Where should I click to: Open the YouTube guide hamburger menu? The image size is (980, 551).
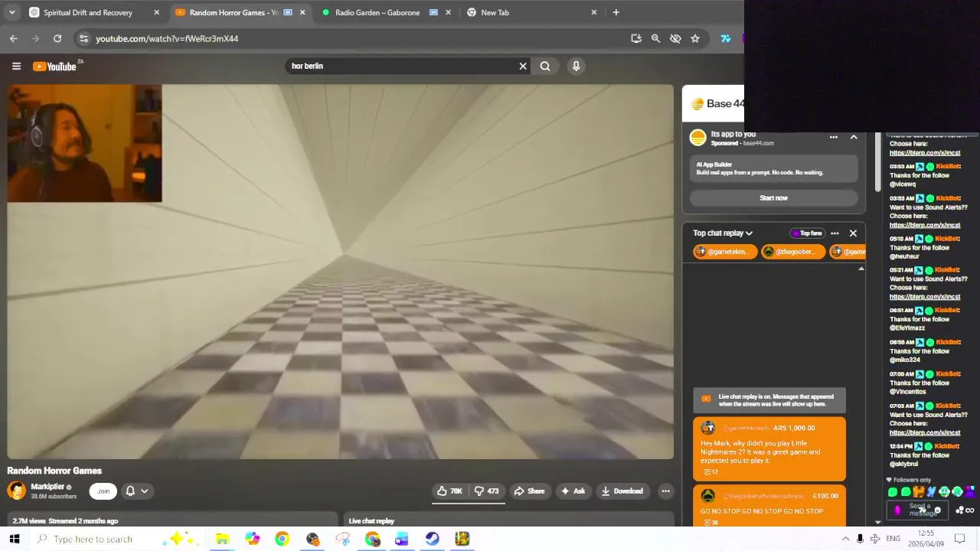tap(16, 66)
